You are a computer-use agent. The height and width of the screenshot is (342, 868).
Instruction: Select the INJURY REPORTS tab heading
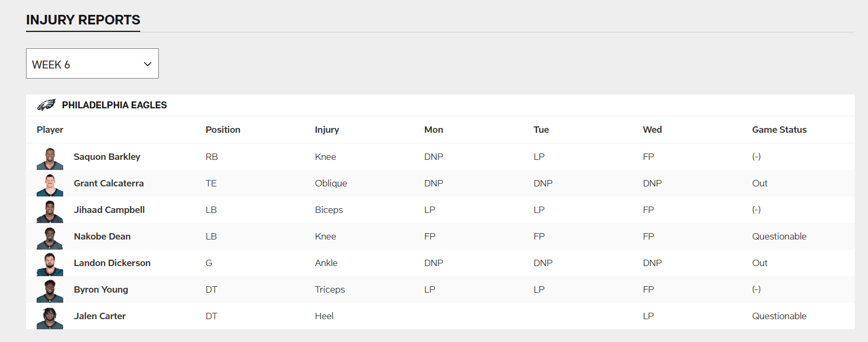click(83, 20)
